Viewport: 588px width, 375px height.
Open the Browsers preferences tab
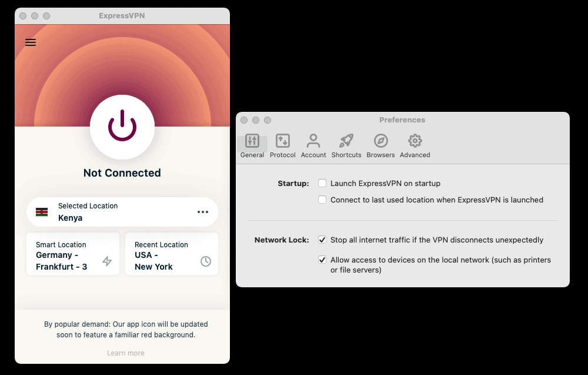pos(380,146)
